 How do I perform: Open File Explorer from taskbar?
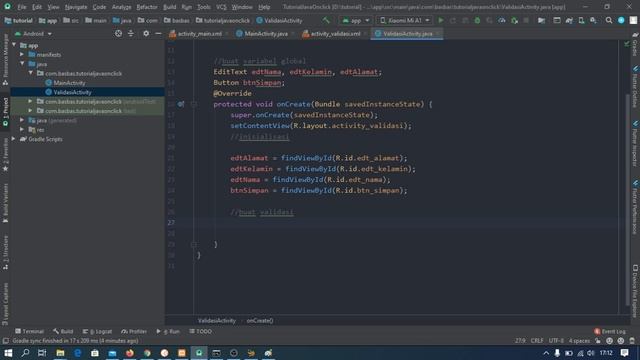coord(60,353)
